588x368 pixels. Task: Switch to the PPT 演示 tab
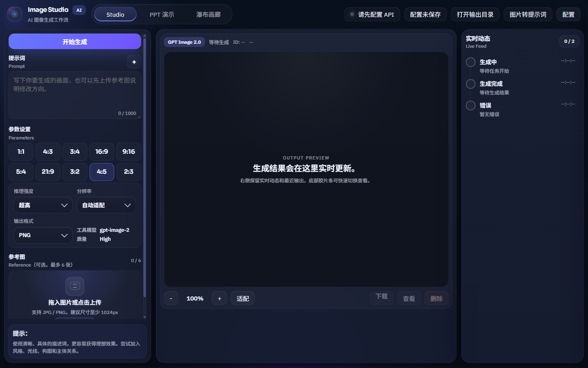coord(161,14)
